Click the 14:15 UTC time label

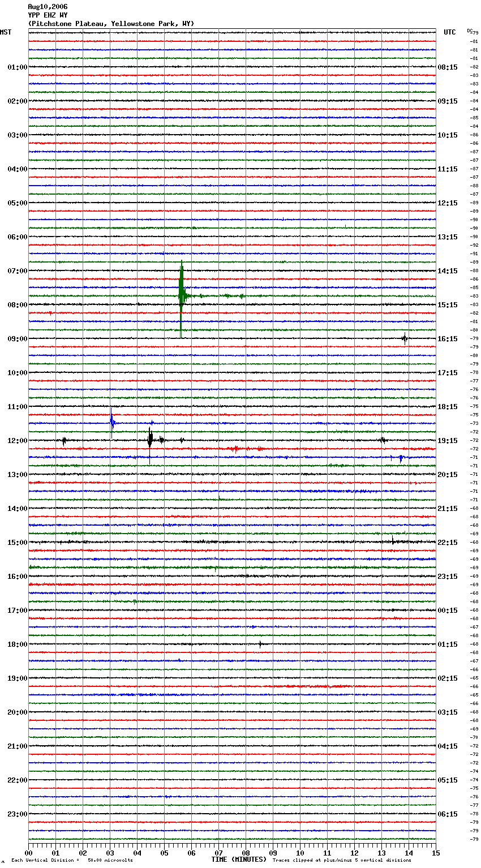click(448, 271)
